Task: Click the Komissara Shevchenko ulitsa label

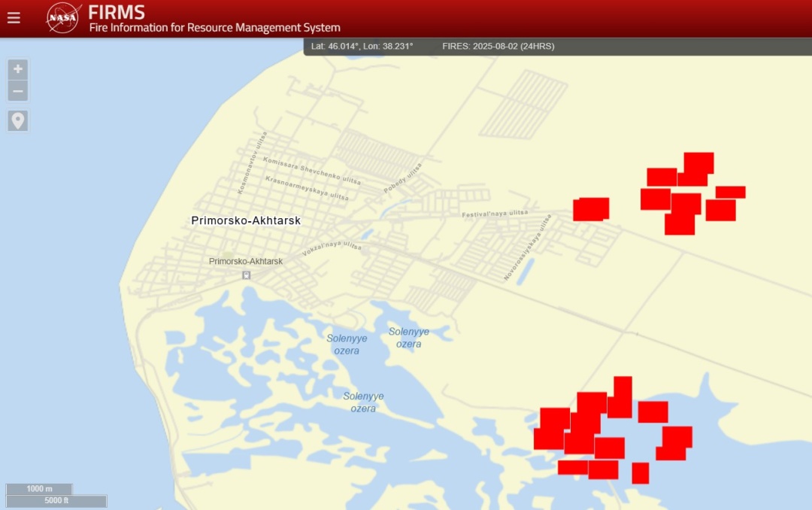Action: pos(311,171)
